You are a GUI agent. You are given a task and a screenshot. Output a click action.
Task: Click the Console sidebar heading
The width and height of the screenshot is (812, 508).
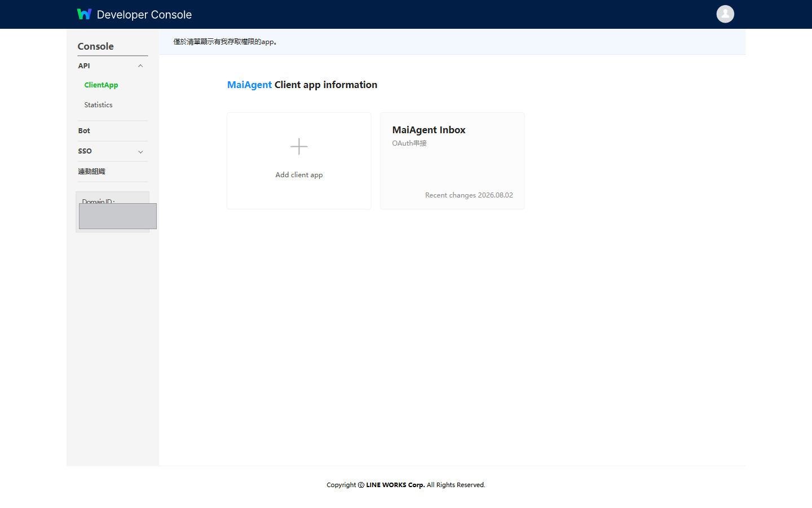click(96, 46)
